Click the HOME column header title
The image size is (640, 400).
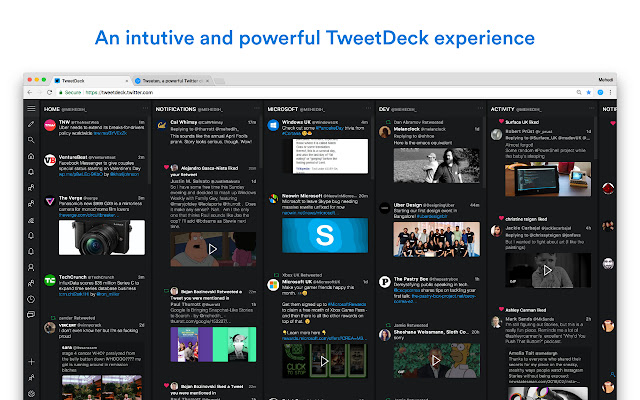point(52,109)
